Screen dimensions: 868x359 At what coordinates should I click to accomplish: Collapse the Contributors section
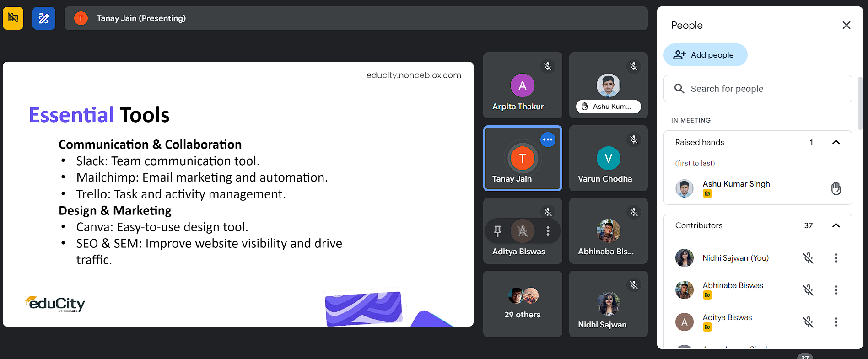836,225
